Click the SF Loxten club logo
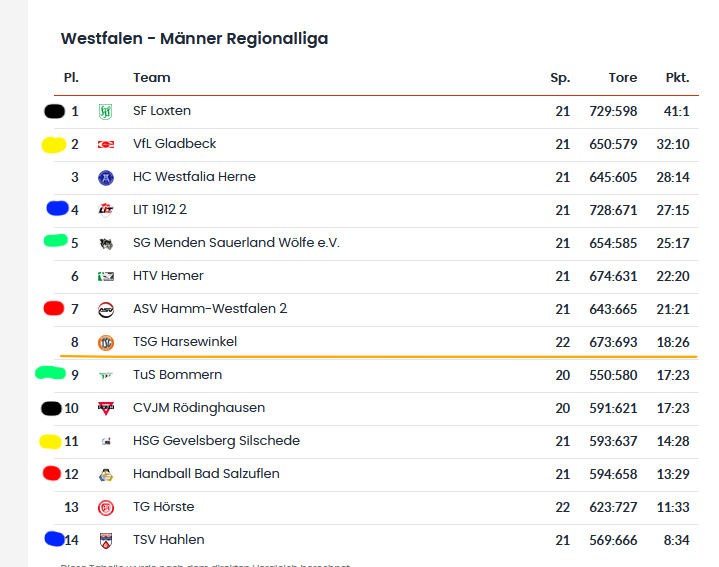Screen dimensions: 719x567 pyautogui.click(x=105, y=111)
